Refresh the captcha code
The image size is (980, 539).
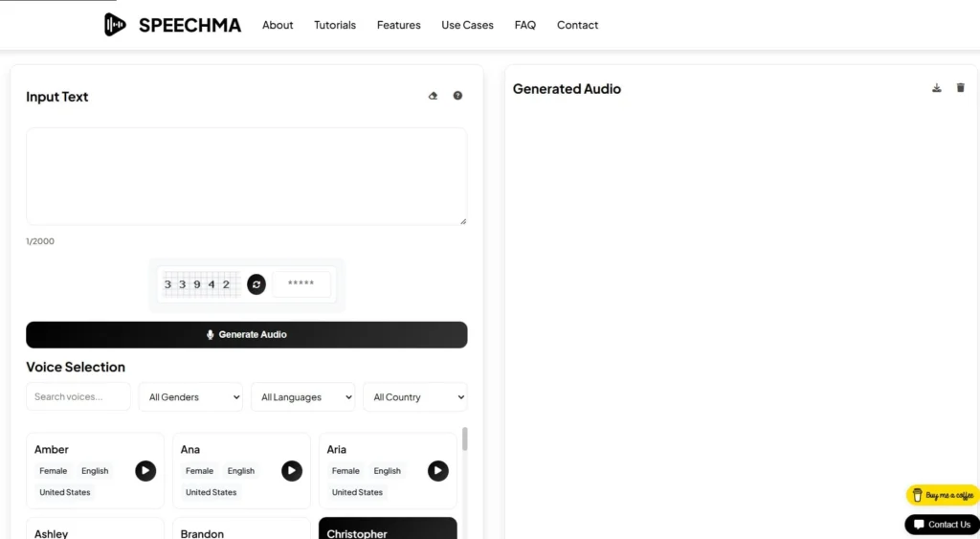[256, 284]
